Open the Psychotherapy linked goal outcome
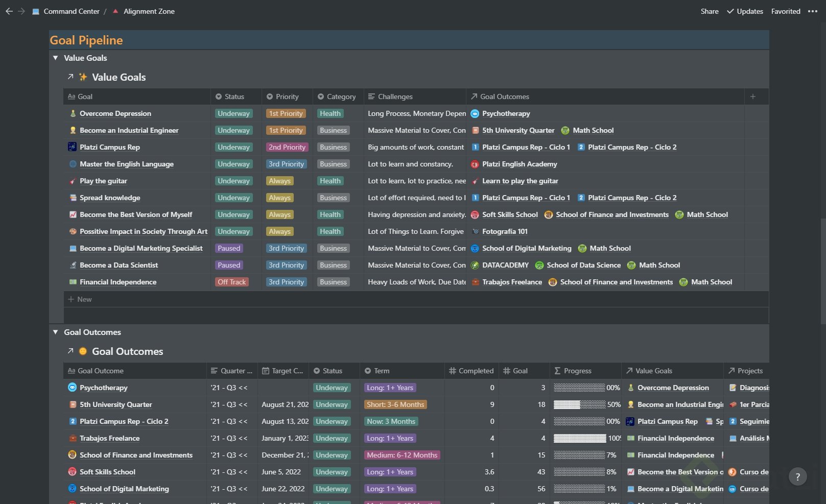826x504 pixels. click(506, 113)
